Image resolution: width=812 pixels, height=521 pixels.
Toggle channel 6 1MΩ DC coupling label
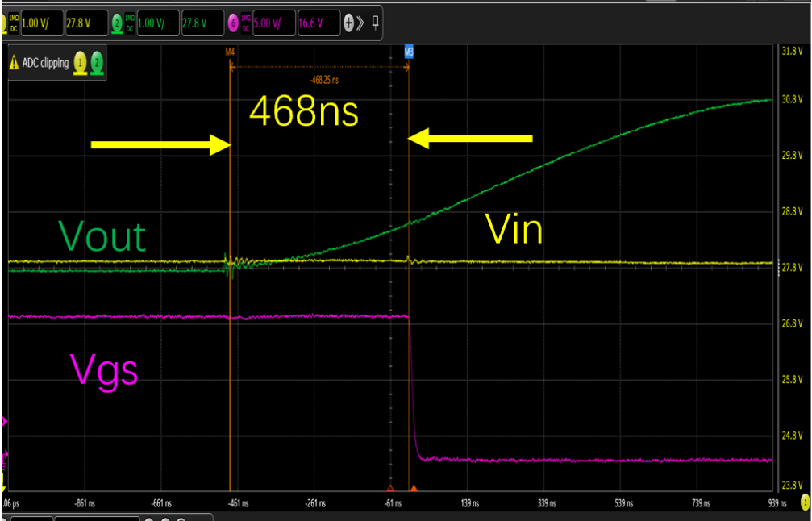coord(246,23)
